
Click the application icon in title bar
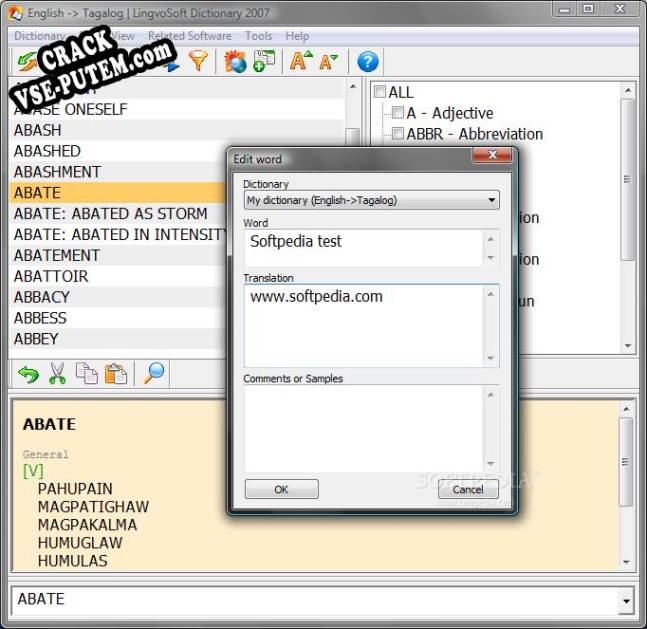[x=16, y=13]
